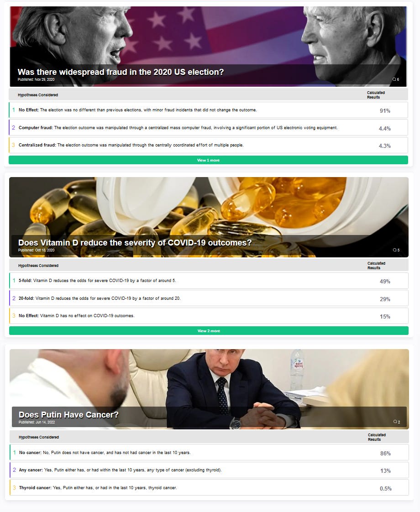This screenshot has width=420, height=512.
Task: Select the 'Computer fraud' hypothesis row
Action: pyautogui.click(x=208, y=128)
